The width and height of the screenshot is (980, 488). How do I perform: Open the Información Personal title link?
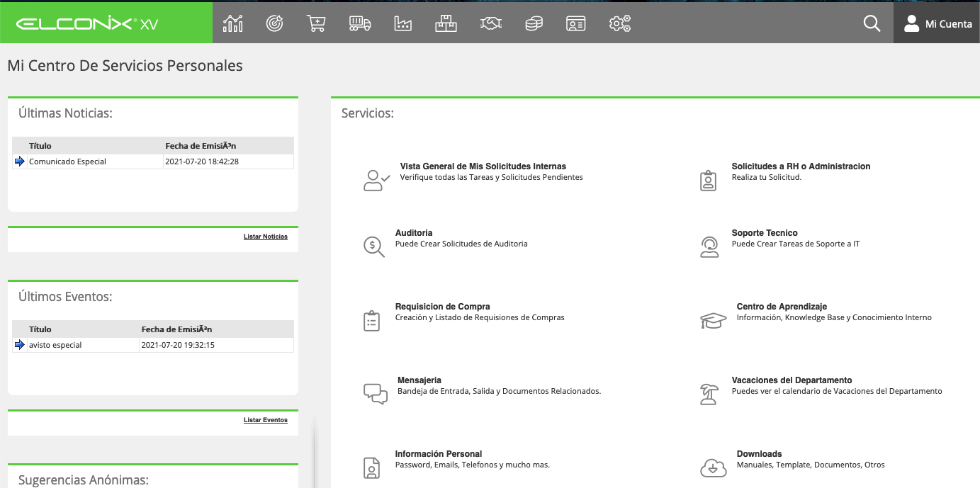coord(439,454)
